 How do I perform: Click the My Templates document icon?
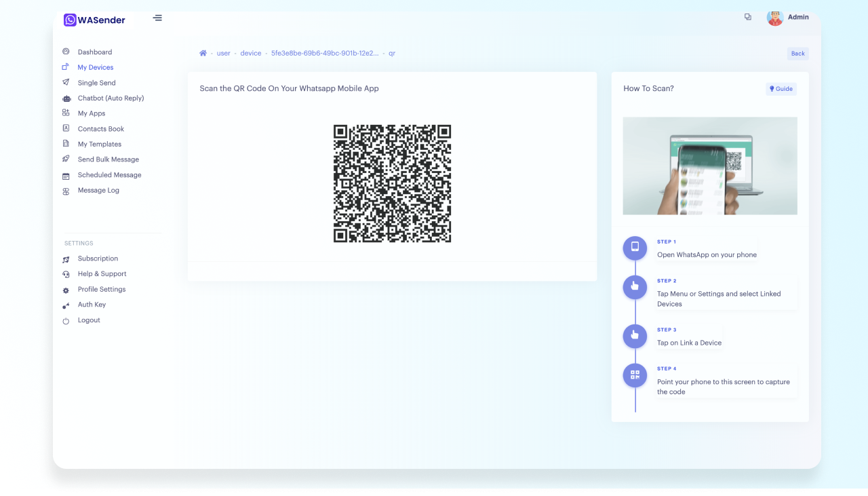pos(66,144)
